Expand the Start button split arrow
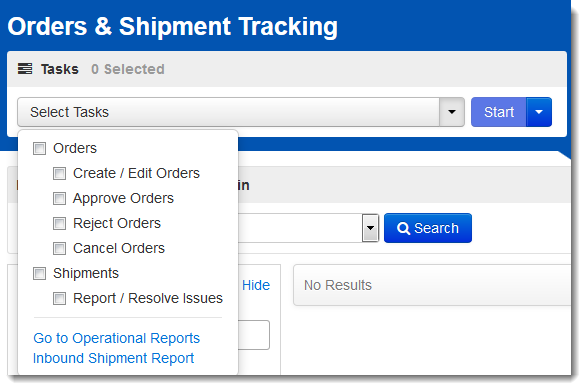The height and width of the screenshot is (390, 586). tap(539, 112)
